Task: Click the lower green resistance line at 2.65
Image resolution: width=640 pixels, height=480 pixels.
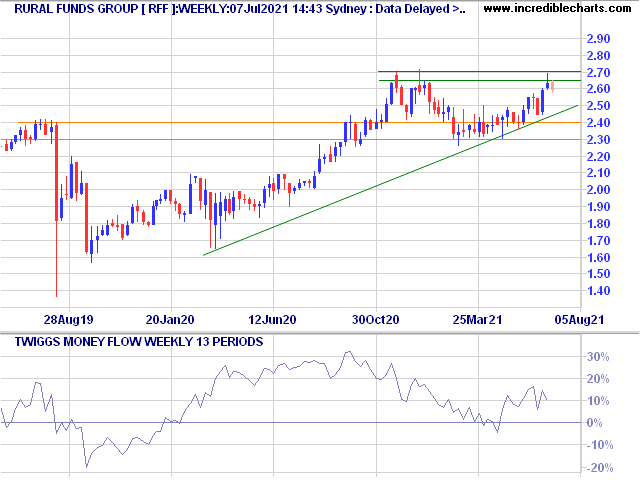Action: click(479, 80)
